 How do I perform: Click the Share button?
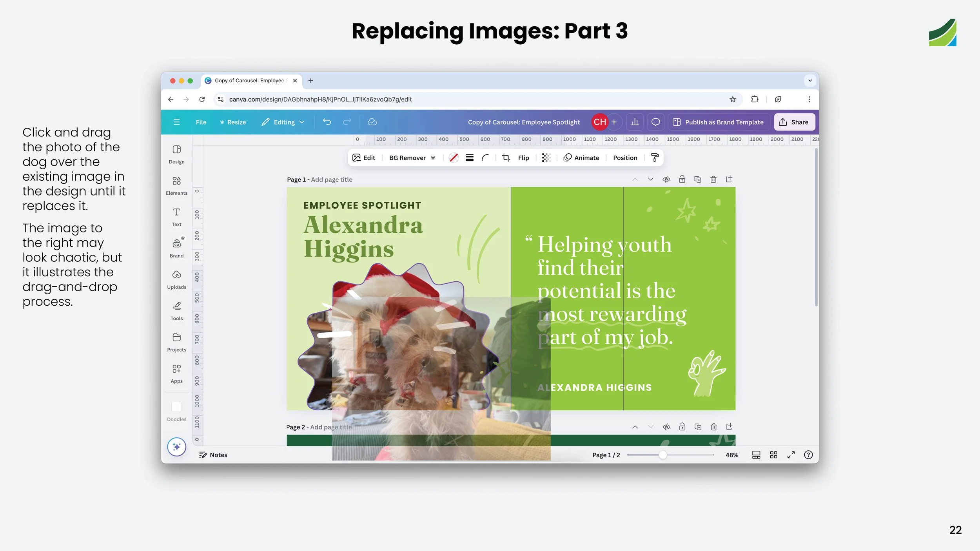coord(794,122)
